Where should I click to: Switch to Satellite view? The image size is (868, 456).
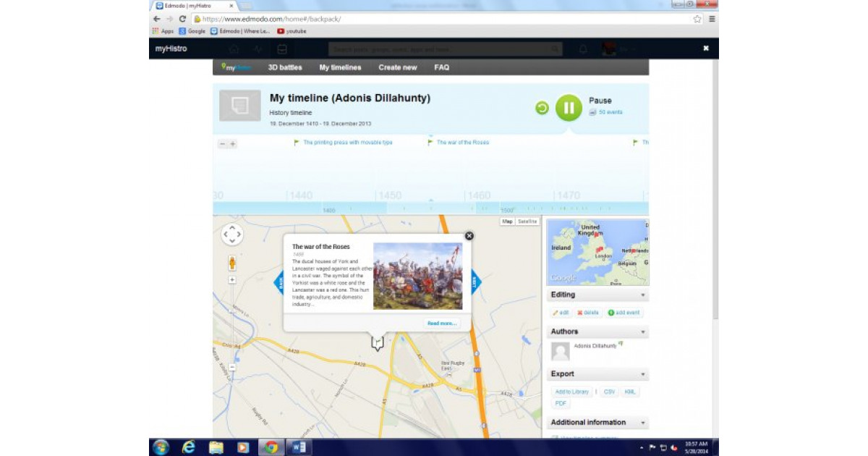point(527,221)
